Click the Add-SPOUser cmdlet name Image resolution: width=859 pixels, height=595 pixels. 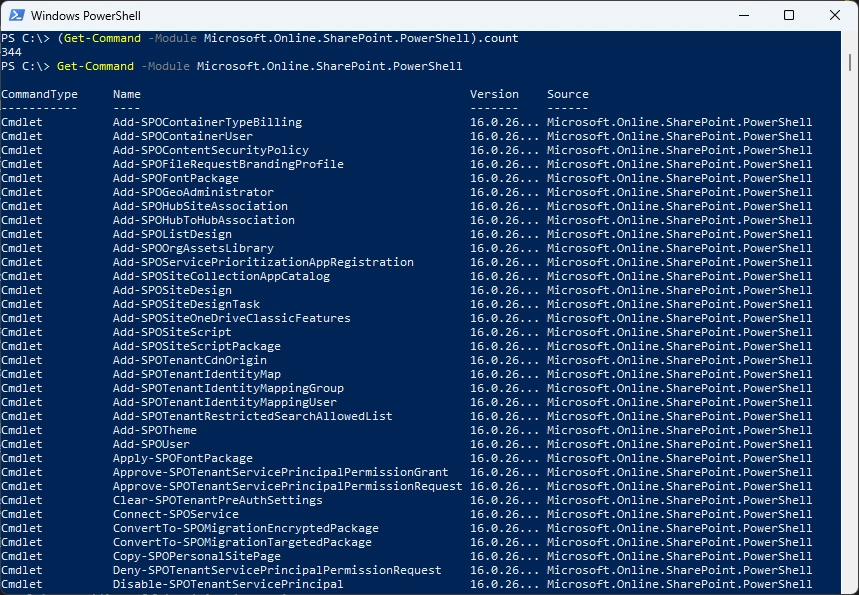(x=151, y=444)
